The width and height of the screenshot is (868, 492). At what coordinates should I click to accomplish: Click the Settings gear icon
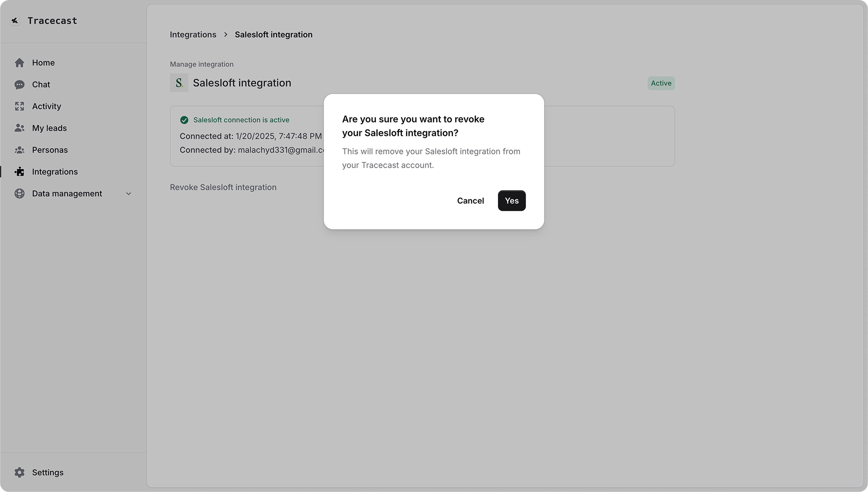[19, 472]
